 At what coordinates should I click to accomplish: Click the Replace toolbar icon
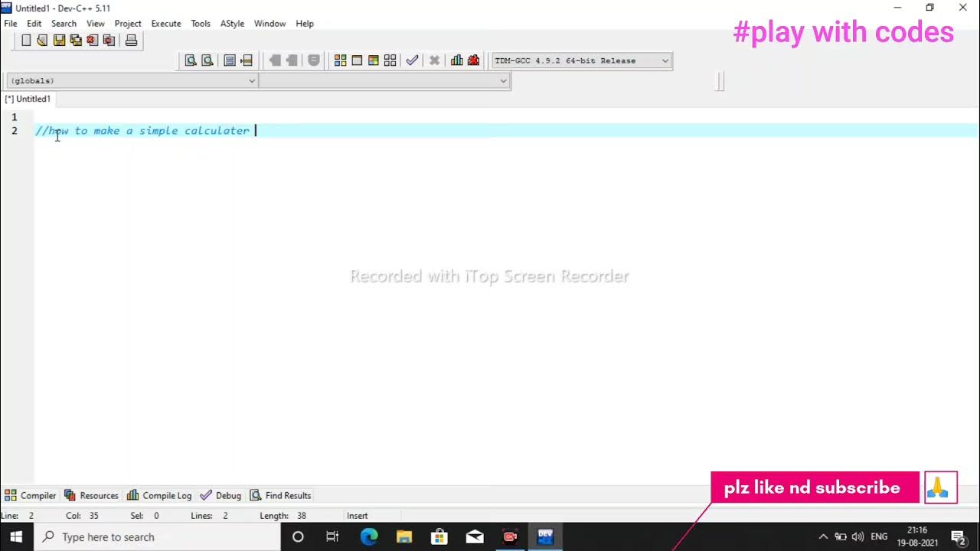pyautogui.click(x=207, y=60)
